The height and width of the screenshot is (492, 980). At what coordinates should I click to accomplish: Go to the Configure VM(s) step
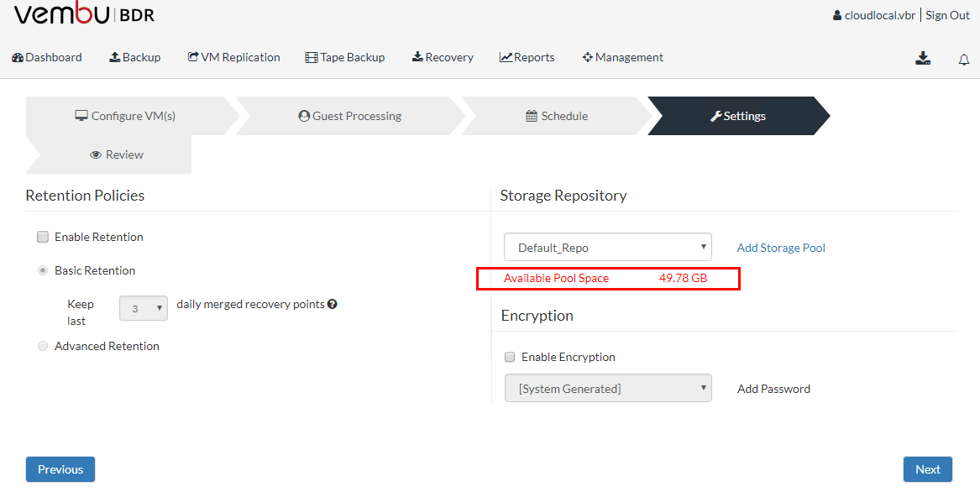(x=125, y=116)
